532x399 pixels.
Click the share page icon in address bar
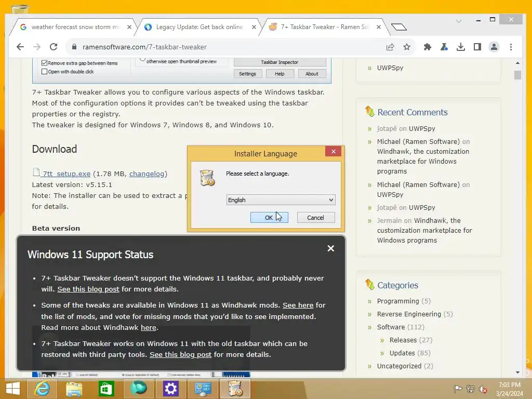tap(390, 47)
